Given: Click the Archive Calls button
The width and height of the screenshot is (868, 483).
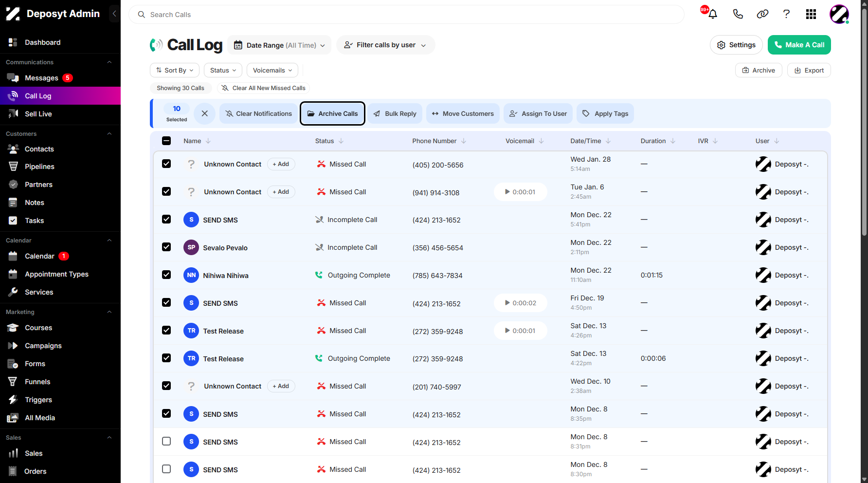Looking at the screenshot, I should pos(333,113).
